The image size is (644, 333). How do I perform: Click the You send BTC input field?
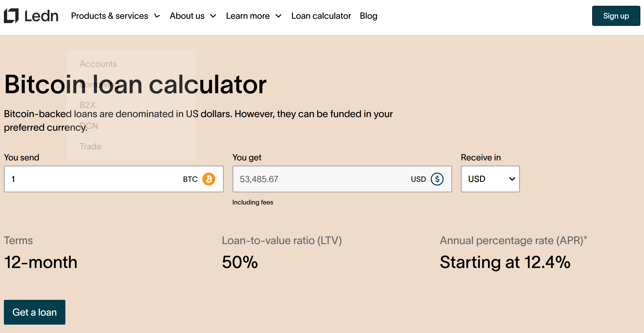92,179
